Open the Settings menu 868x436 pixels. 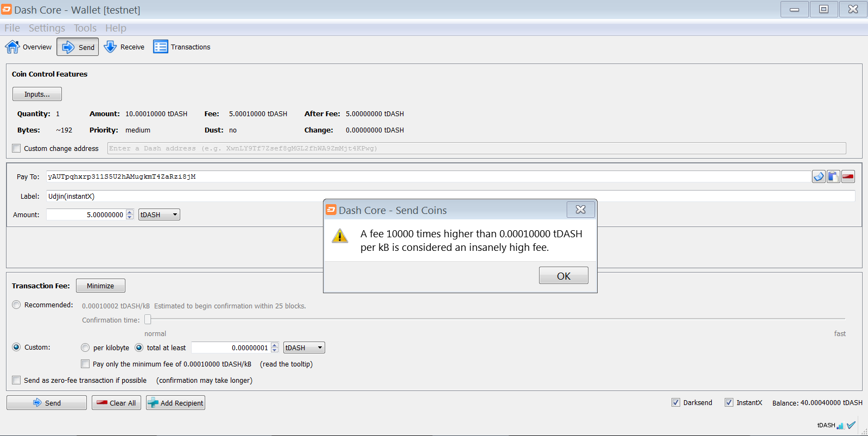coord(47,28)
